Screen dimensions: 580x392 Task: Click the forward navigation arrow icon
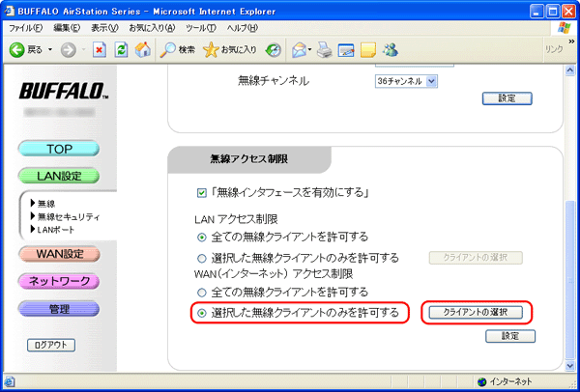click(68, 50)
